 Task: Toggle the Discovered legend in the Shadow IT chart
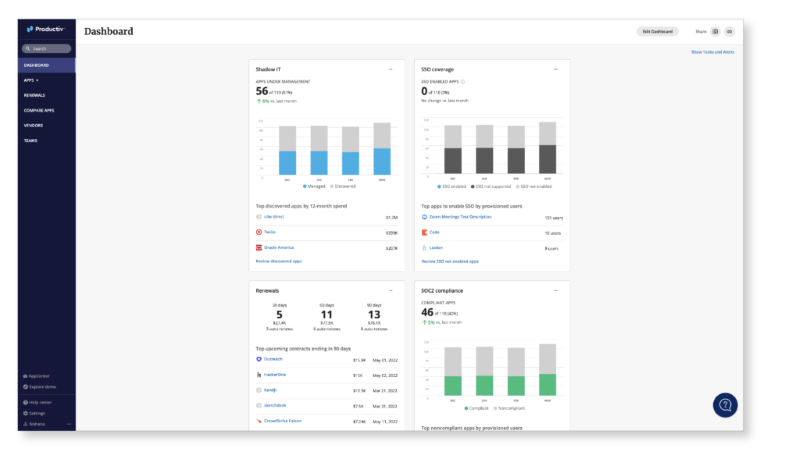click(343, 186)
